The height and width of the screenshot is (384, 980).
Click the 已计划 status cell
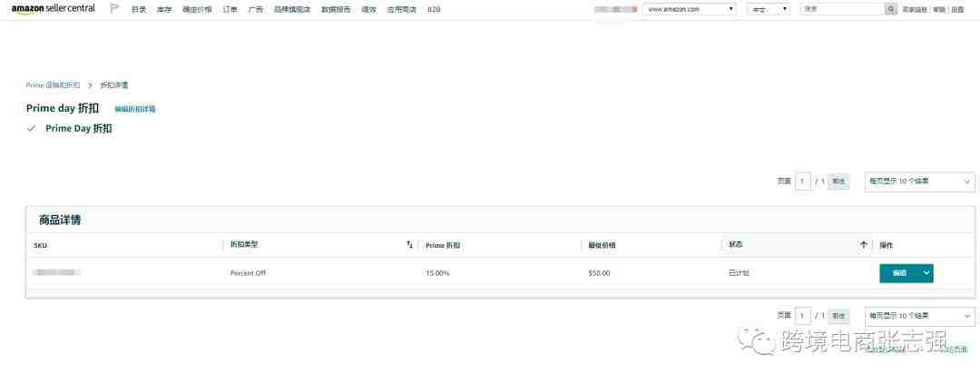(739, 273)
